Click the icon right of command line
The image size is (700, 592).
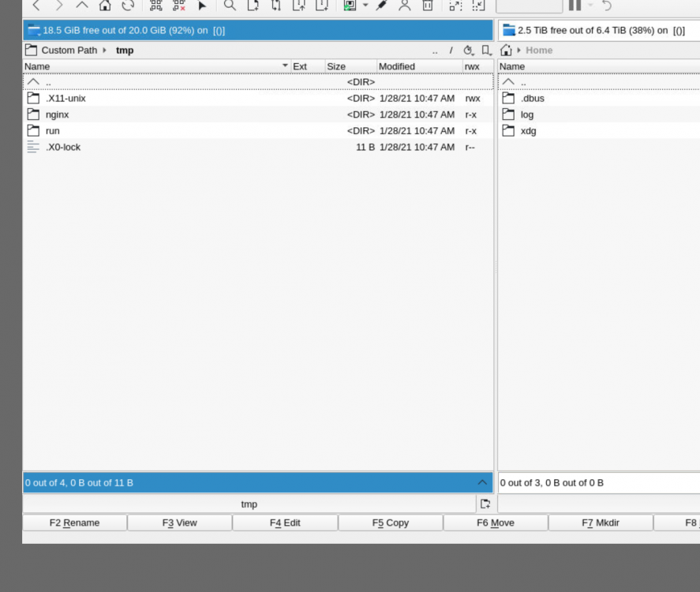485,504
